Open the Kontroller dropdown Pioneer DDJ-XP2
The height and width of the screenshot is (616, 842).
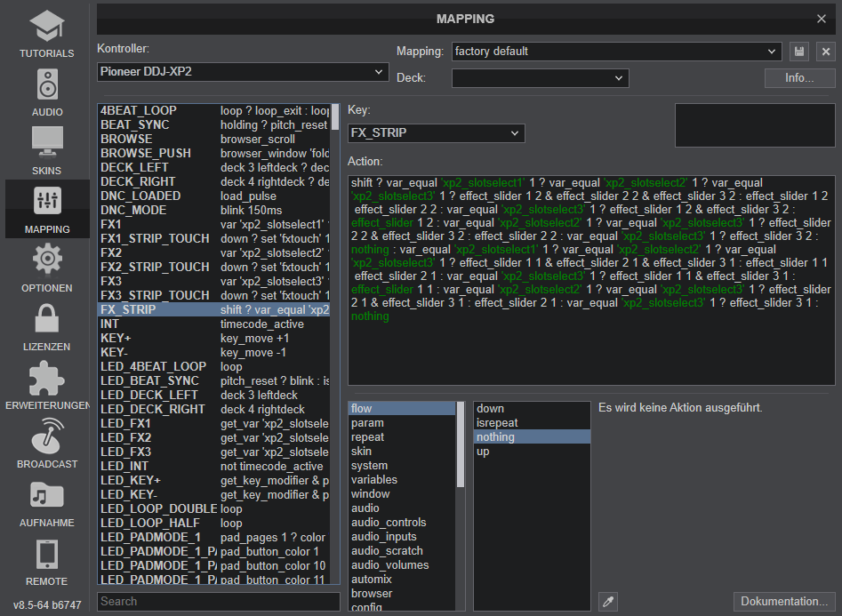coord(243,71)
